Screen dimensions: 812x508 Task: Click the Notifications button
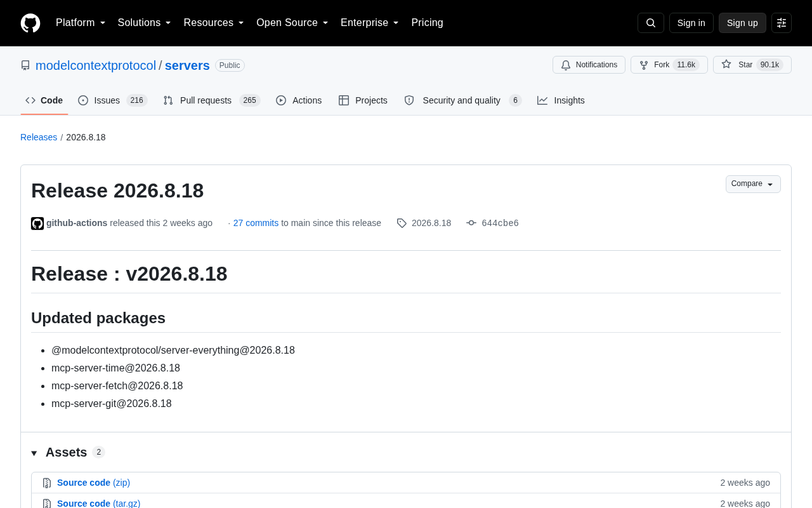(x=589, y=65)
